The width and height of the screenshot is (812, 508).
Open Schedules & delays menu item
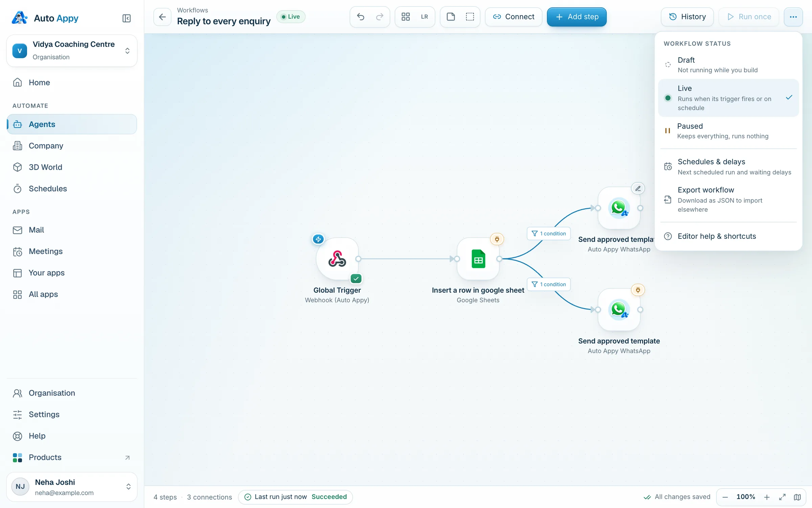(x=728, y=167)
